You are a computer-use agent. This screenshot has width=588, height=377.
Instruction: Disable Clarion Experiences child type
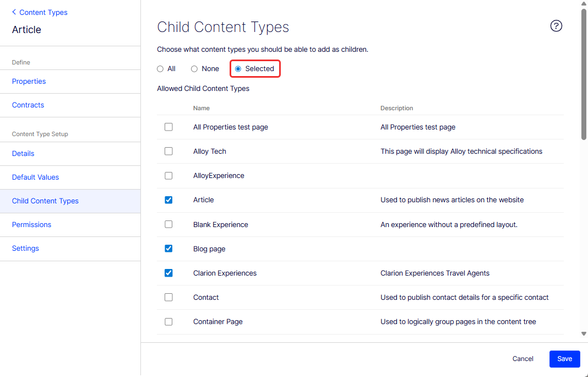pyautogui.click(x=168, y=273)
